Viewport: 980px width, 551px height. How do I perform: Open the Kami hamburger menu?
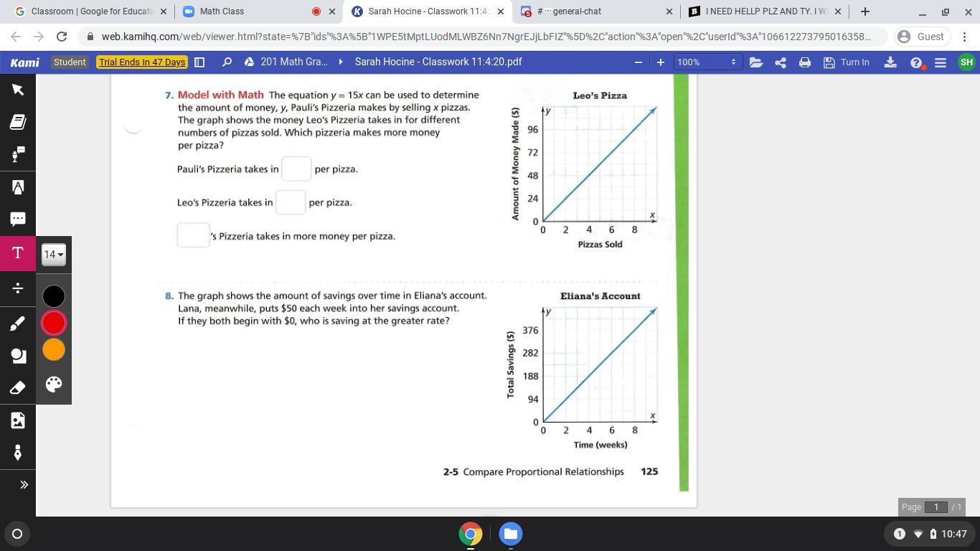point(941,62)
